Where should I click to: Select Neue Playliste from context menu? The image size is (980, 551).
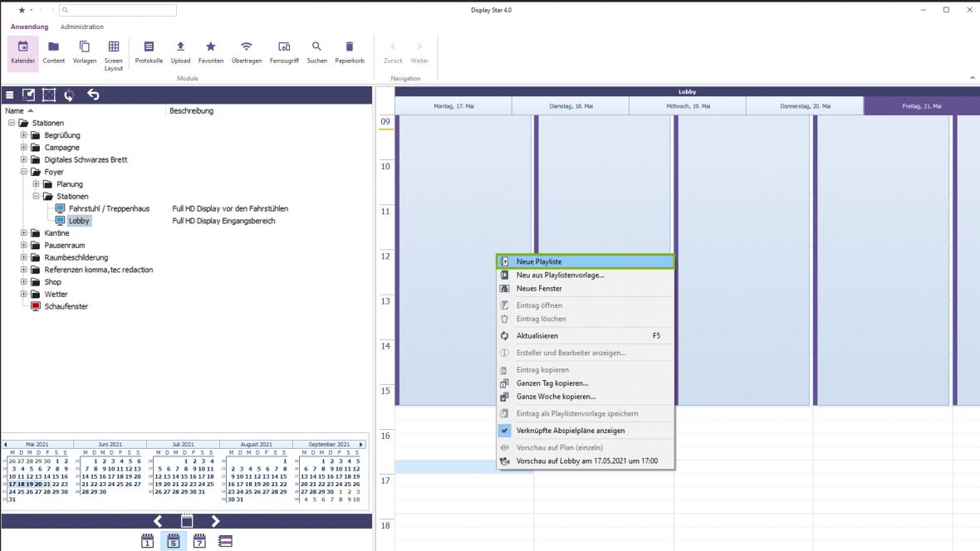tap(586, 261)
